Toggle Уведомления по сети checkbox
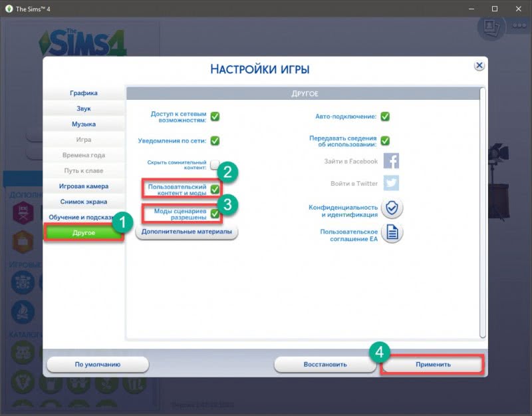 (215, 140)
